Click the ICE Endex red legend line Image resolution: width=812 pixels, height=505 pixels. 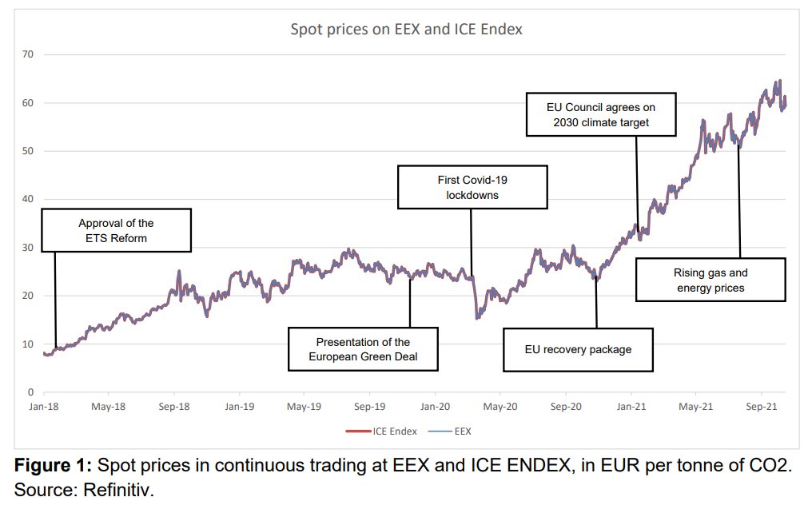coord(358,431)
